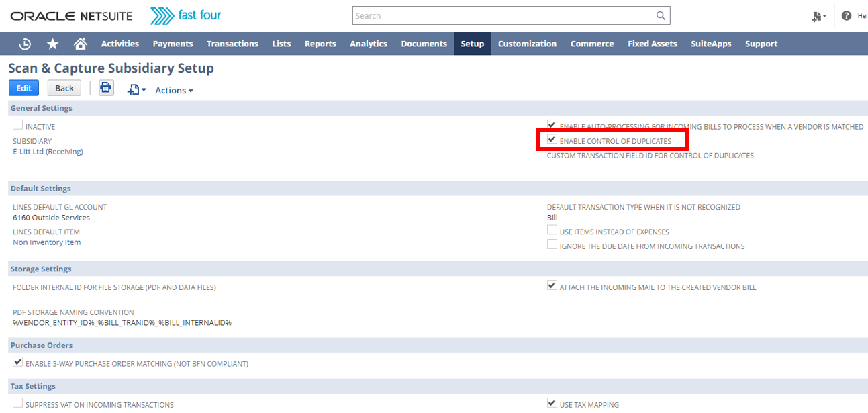The height and width of the screenshot is (413, 868).
Task: Open the Help question mark icon
Action: 847,15
